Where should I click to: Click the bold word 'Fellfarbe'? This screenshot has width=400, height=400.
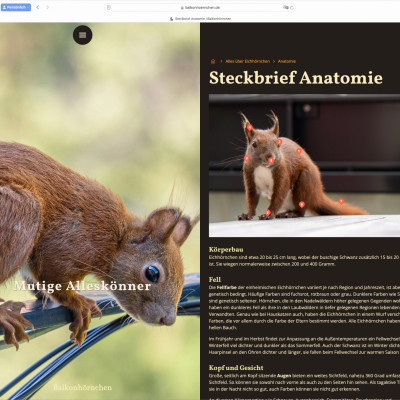tap(227, 287)
